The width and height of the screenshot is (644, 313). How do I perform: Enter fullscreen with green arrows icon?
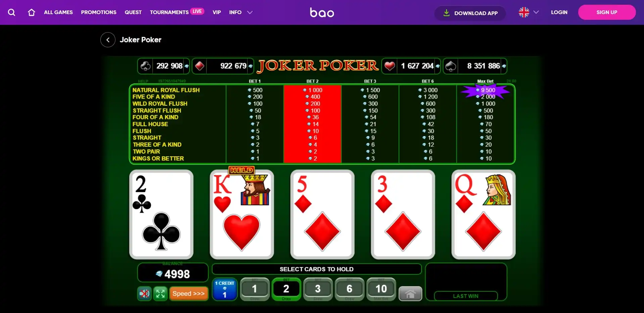coord(160,294)
